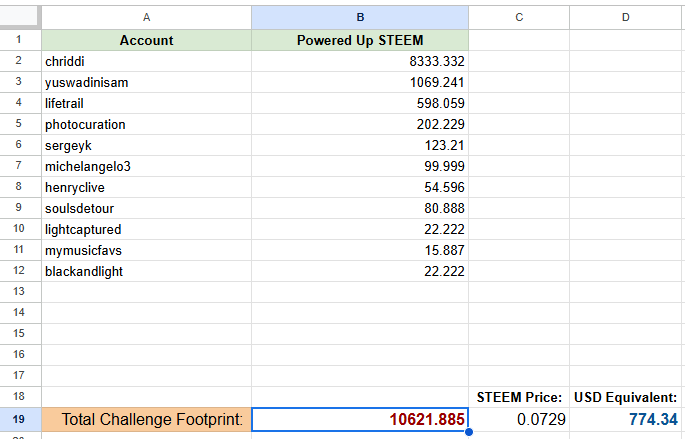
Task: Select column C header
Action: (x=518, y=17)
